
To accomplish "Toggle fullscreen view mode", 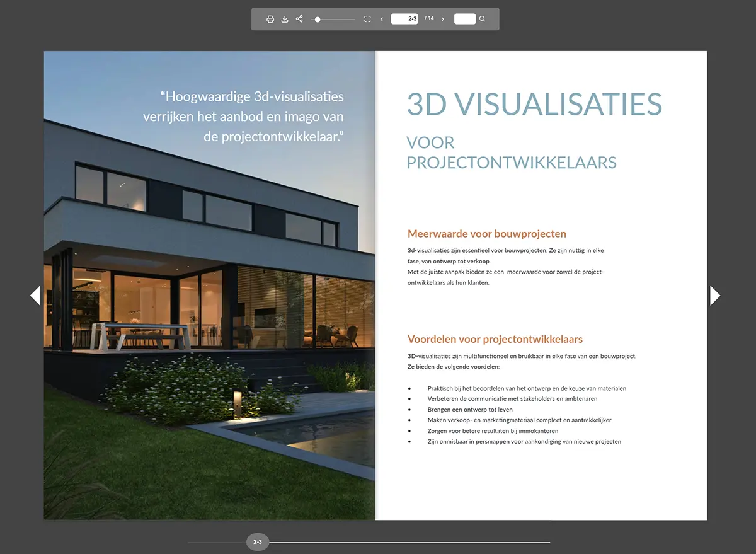I will pos(368,19).
